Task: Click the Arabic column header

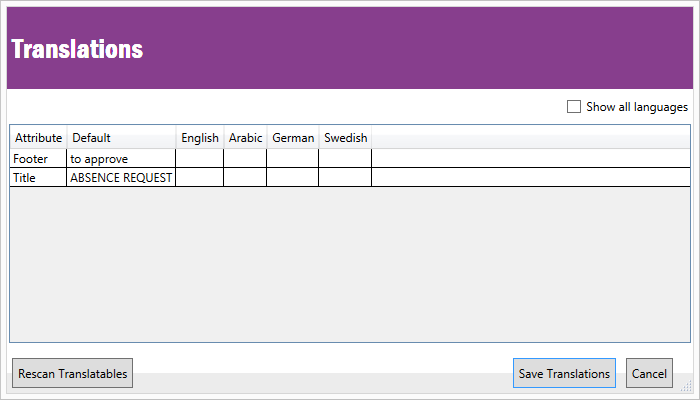Action: point(245,138)
